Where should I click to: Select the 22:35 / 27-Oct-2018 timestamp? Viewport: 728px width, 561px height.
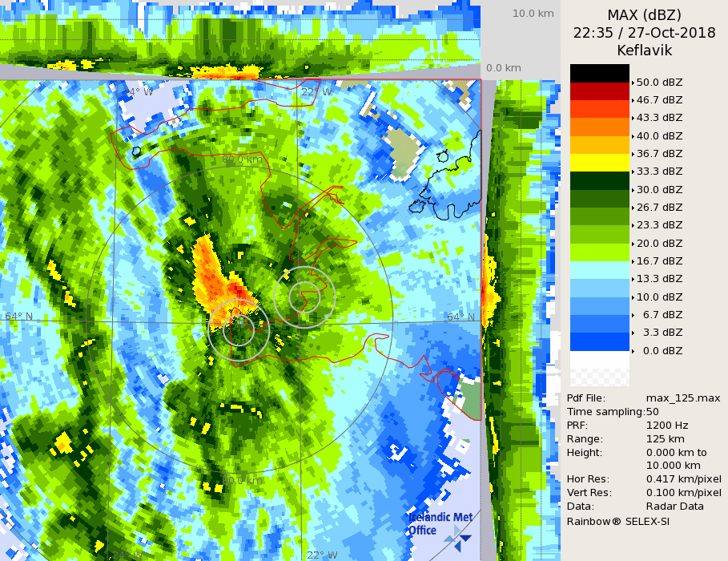644,33
